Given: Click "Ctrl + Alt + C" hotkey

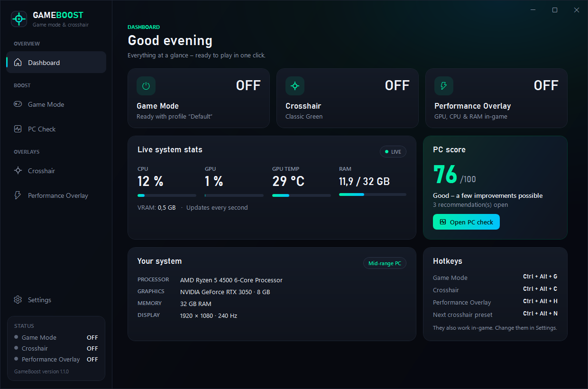Looking at the screenshot, I should coord(540,289).
